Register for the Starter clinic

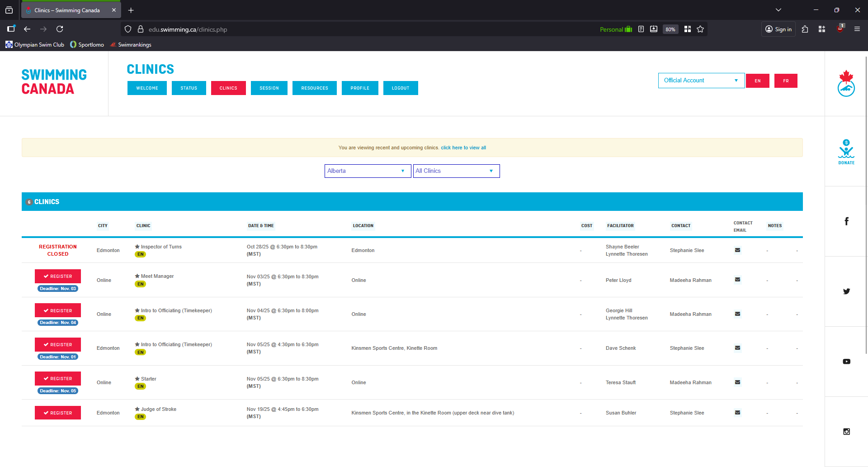58,379
